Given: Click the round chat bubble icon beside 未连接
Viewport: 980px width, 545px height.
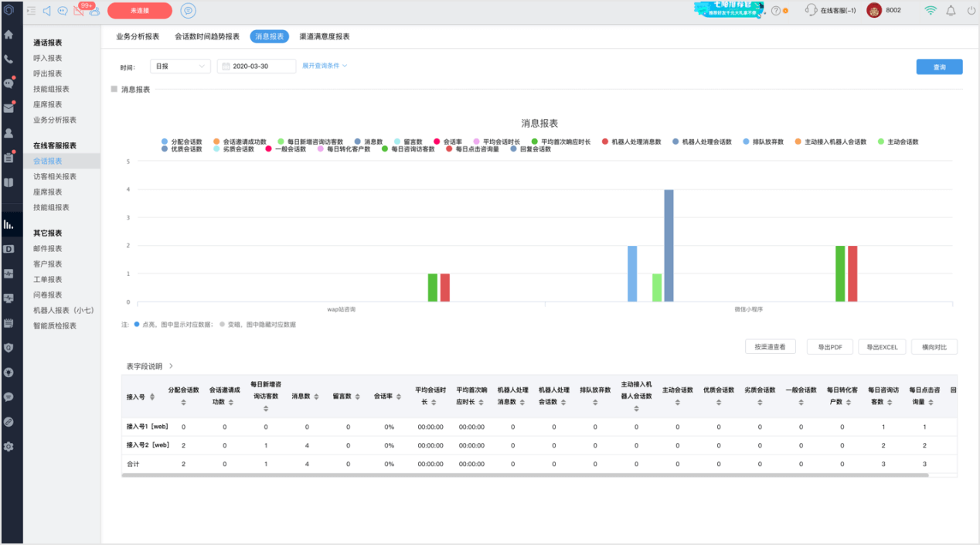Looking at the screenshot, I should [188, 11].
